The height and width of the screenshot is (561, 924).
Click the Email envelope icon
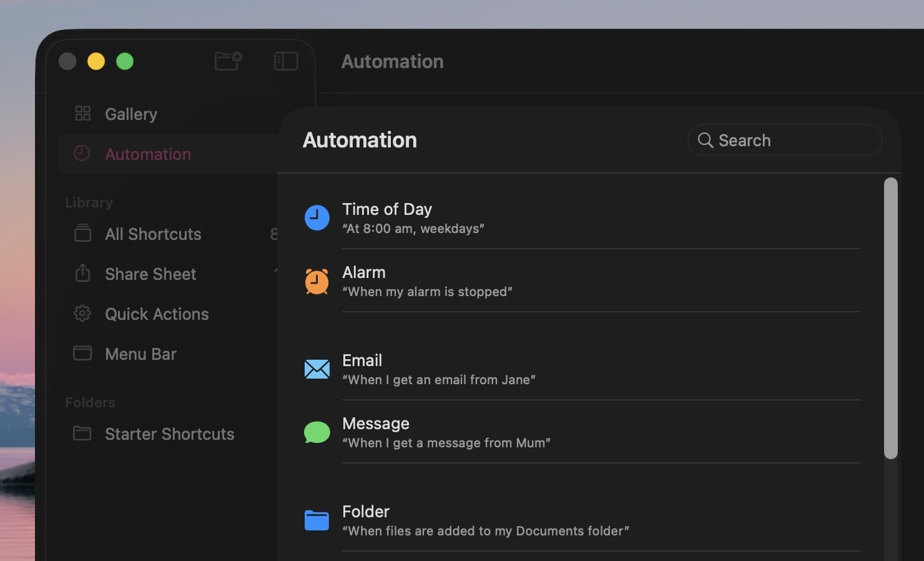(317, 369)
